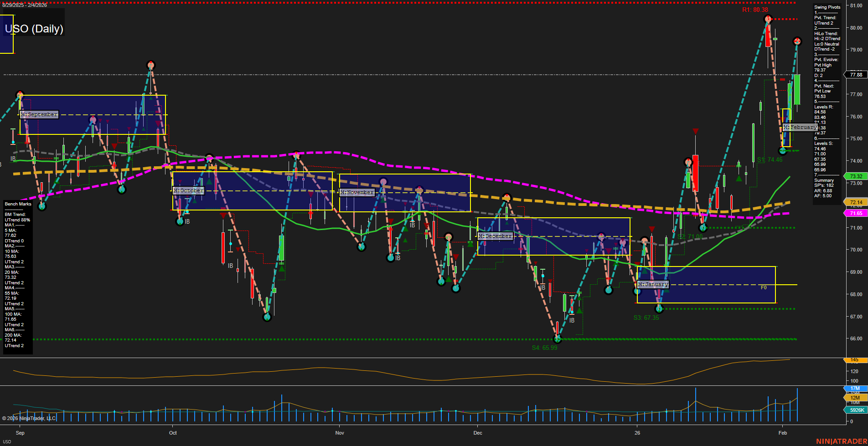Image resolution: width=868 pixels, height=446 pixels.
Task: Click the swing pivot low marker above S4: 65.99
Action: tap(557, 338)
